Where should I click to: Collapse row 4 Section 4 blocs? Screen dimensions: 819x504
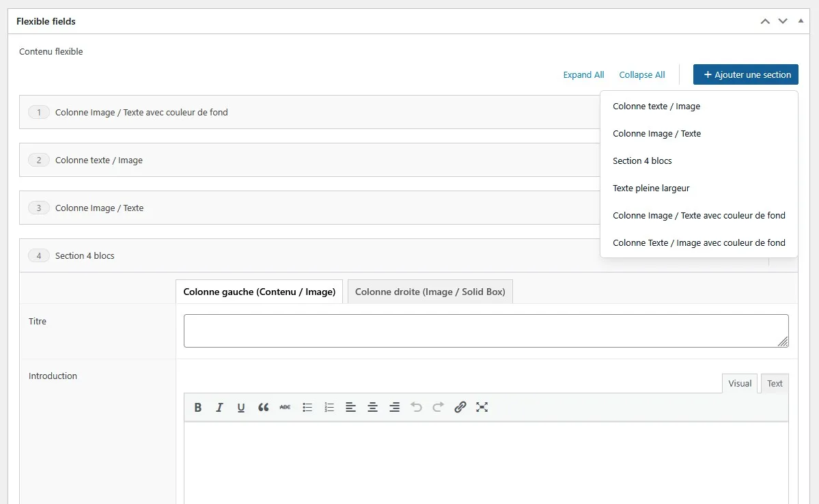[x=309, y=256]
